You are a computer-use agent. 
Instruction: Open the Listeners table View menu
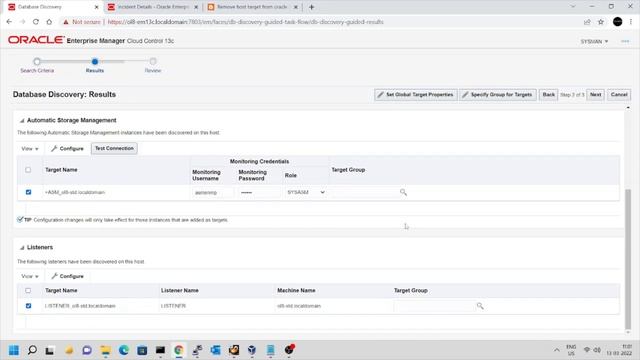tap(30, 276)
